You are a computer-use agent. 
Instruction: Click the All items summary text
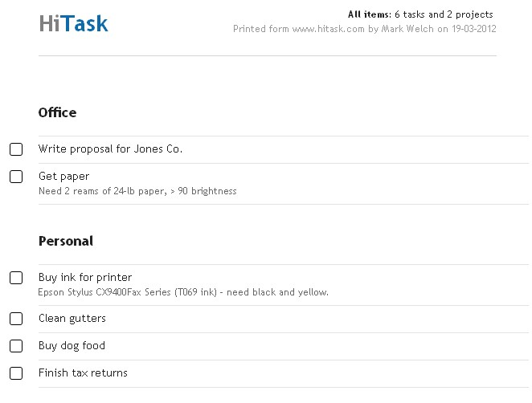tap(420, 14)
